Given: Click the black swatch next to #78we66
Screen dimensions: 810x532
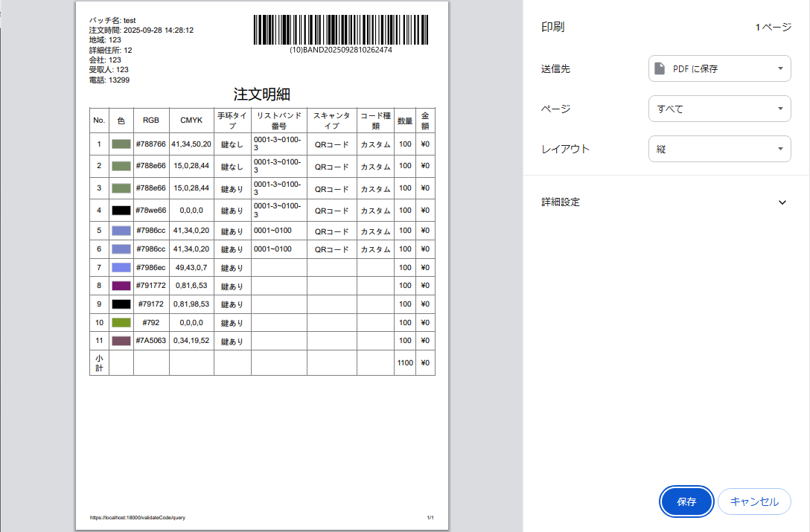Looking at the screenshot, I should click(x=121, y=211).
